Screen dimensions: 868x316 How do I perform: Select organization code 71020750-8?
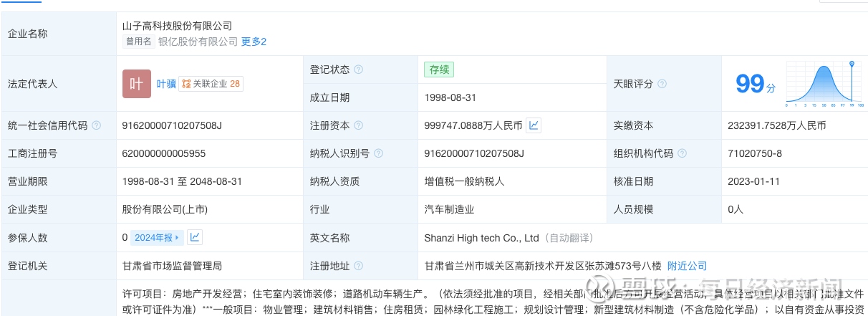(755, 153)
